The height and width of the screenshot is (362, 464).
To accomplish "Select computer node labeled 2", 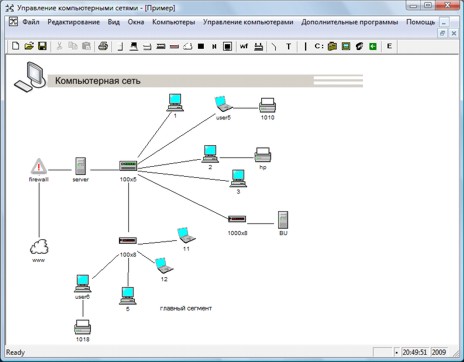I will click(210, 154).
